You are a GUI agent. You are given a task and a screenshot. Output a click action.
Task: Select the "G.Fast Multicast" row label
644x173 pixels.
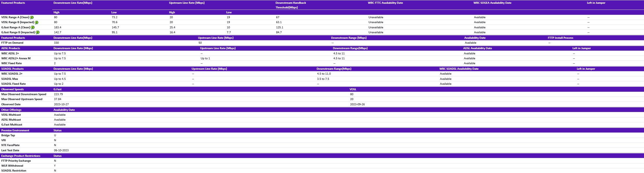click(12, 125)
